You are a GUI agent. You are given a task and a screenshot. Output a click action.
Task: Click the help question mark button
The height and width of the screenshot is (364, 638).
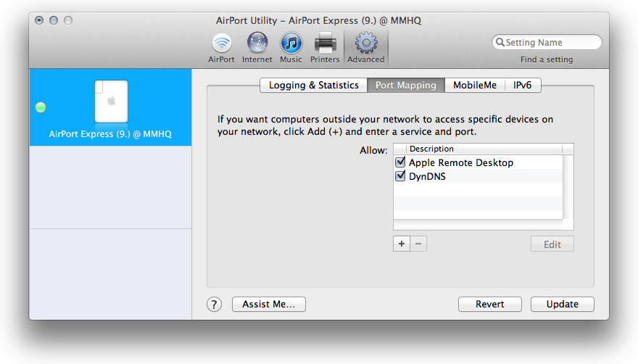[x=214, y=304]
